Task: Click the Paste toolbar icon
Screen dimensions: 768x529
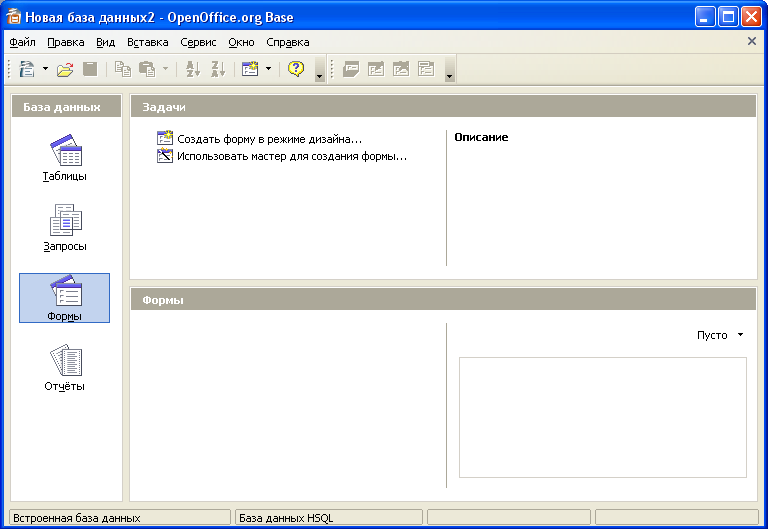Action: point(147,69)
